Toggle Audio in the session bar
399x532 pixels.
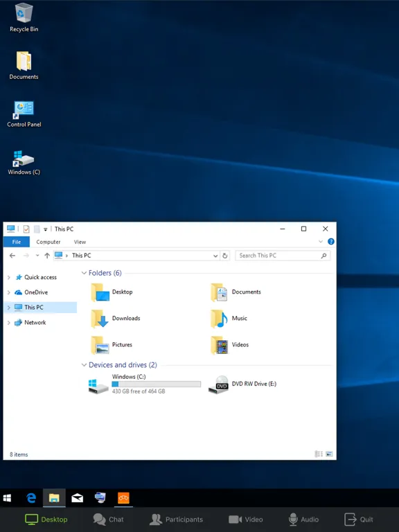(x=303, y=520)
